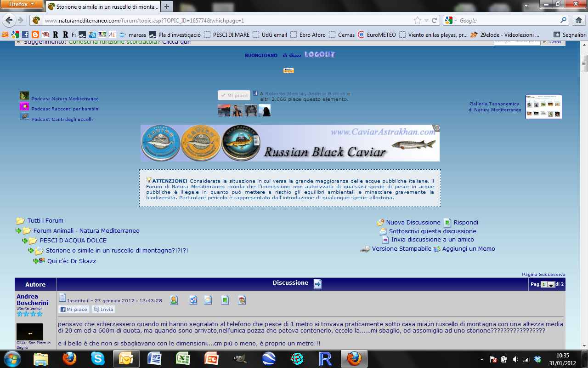Open the Facebook bookmark icon
Screen dimensions: 588x368
[25, 34]
